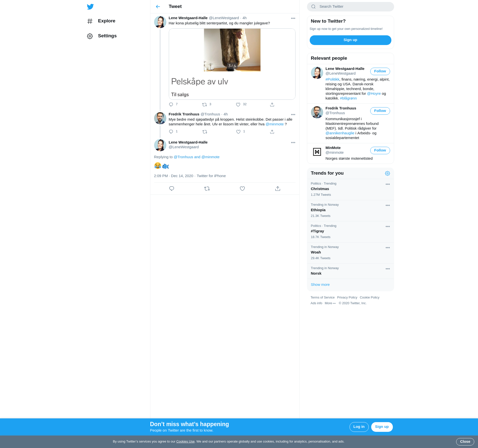
Task: Retweet Fredrik Tronhuus tweet
Action: click(x=205, y=132)
